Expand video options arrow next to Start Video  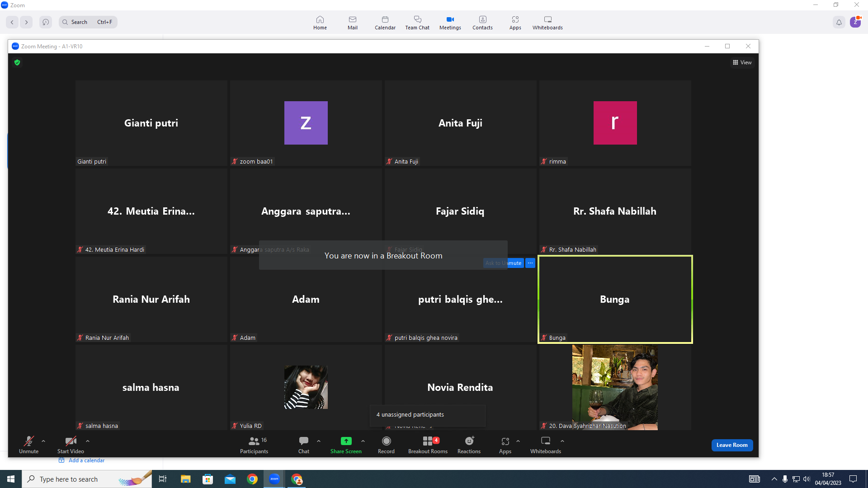click(x=88, y=441)
